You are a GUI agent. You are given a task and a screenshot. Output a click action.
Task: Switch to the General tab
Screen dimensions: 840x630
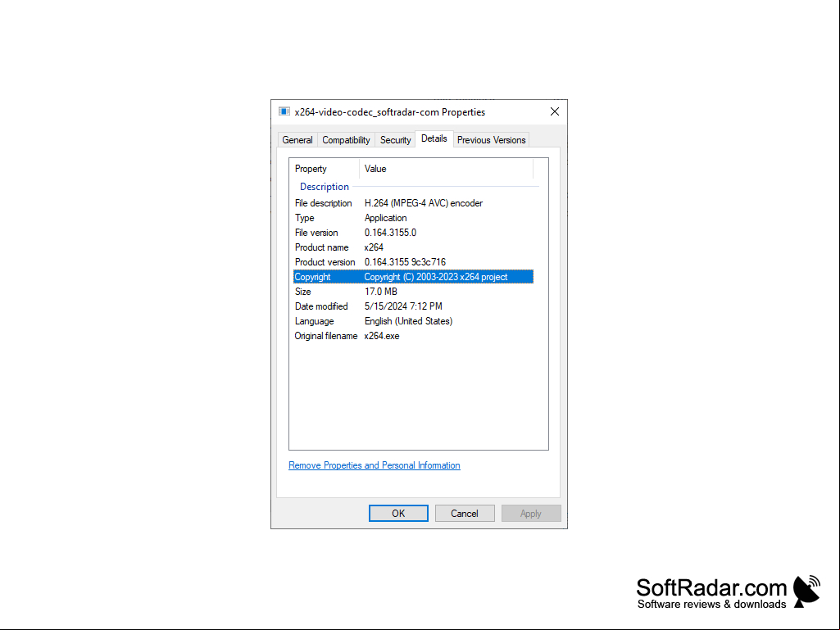point(297,140)
